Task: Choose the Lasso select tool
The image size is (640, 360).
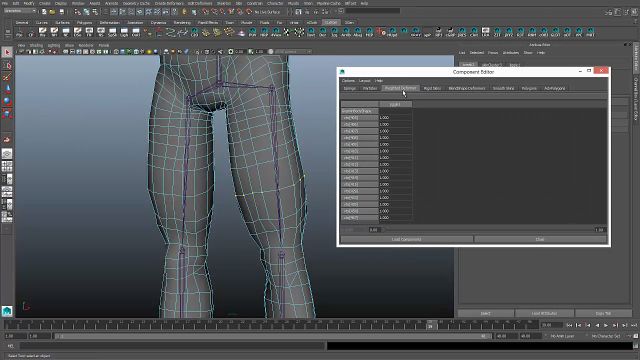Action: pos(7,65)
